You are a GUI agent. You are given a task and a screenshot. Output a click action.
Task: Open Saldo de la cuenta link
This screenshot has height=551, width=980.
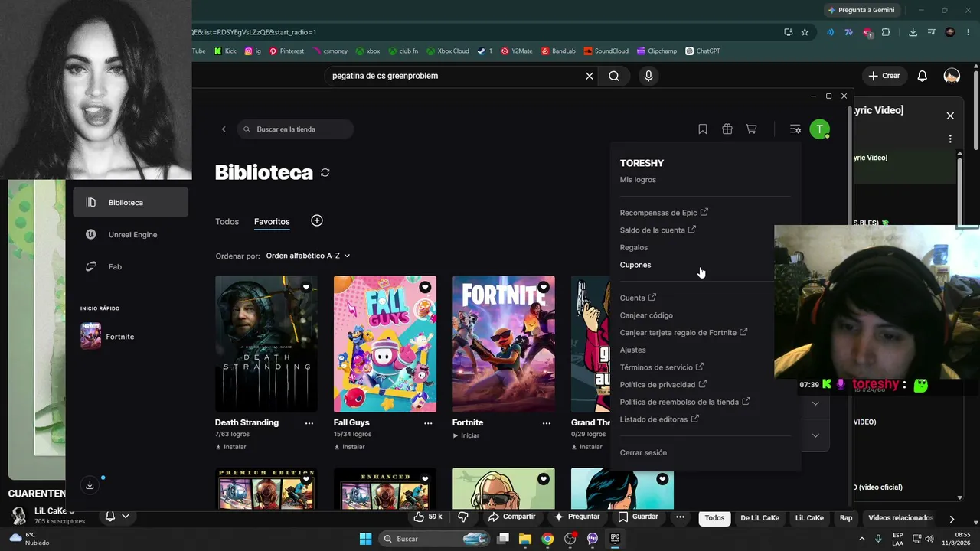(x=658, y=230)
